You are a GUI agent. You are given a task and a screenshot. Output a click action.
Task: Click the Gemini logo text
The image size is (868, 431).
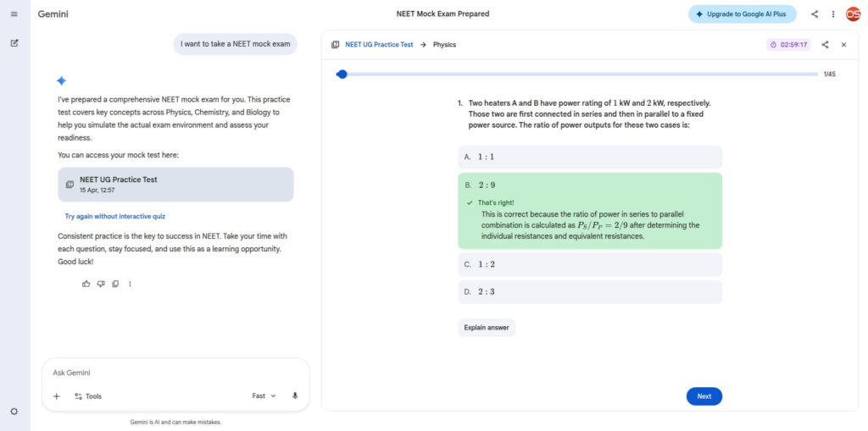[x=53, y=14]
